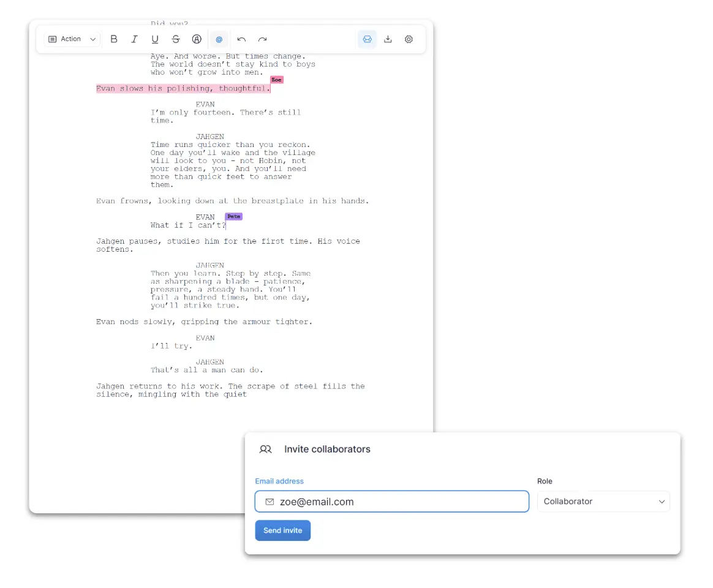Apply strikethrough to the selected text
Viewport: 713px width, 588px height.
(176, 39)
